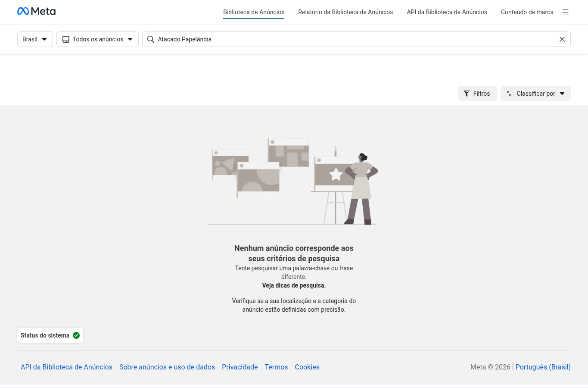Screen dimensions: 588x388
Task: Open the Brasil country dropdown
Action: point(35,39)
